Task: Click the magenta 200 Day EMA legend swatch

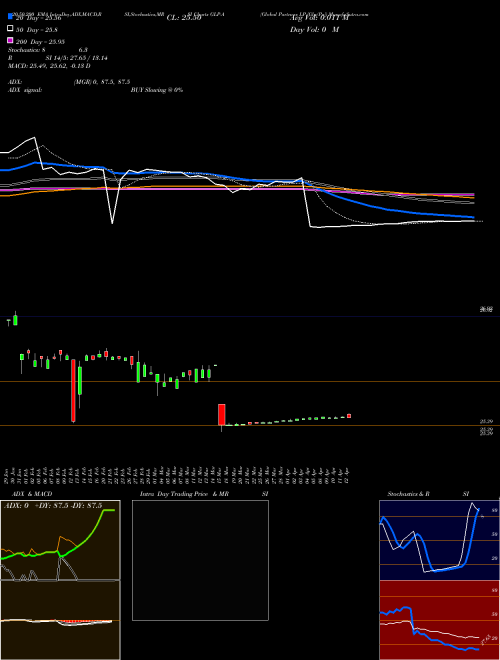Action: tap(11, 40)
